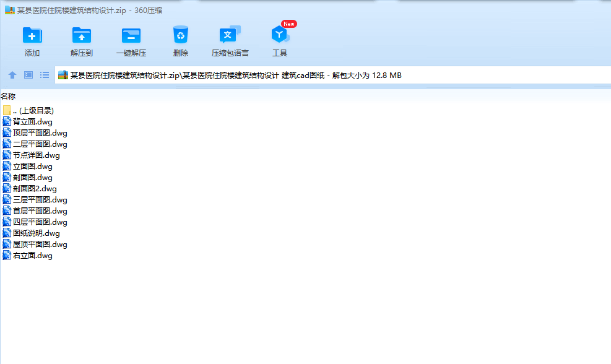
Task: Select the file name 首层平面图.dwg
Action: [40, 211]
